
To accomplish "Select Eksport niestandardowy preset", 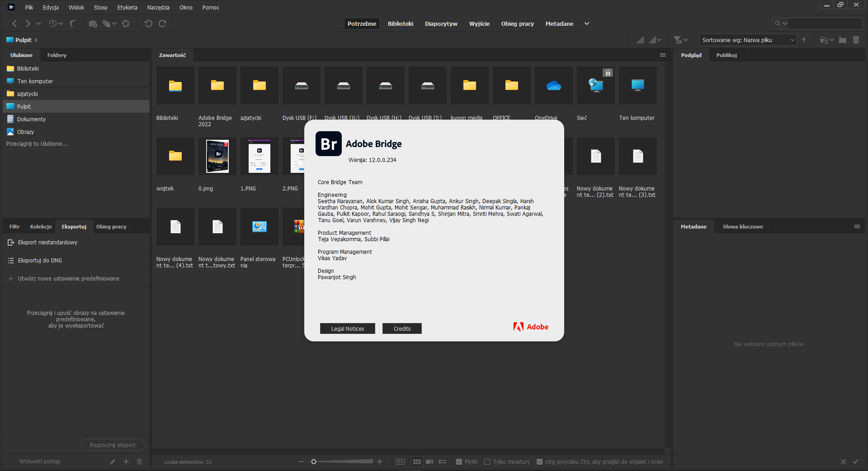I will pyautogui.click(x=76, y=243).
